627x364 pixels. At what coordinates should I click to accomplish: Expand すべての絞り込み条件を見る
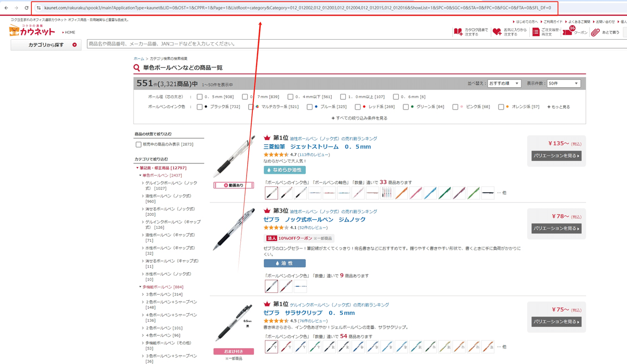tap(359, 118)
